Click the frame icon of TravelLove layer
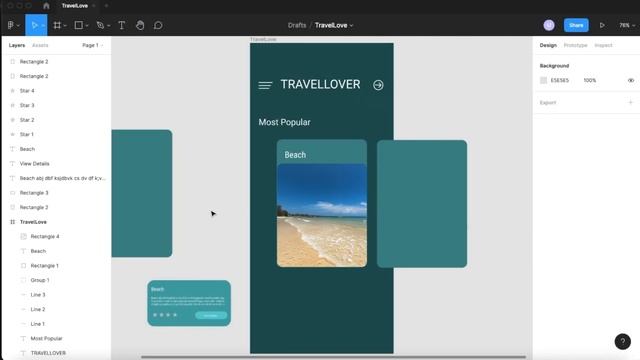Image resolution: width=640 pixels, height=360 pixels. click(13, 222)
